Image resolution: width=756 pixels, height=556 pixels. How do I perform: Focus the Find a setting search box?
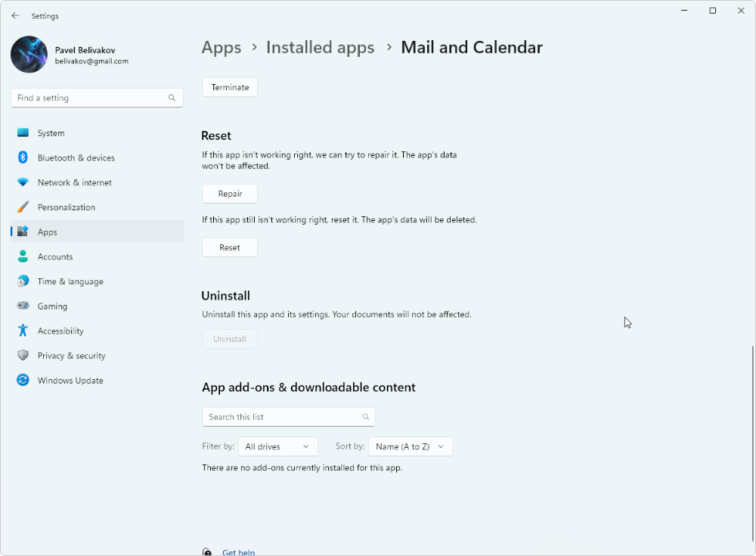[x=97, y=98]
